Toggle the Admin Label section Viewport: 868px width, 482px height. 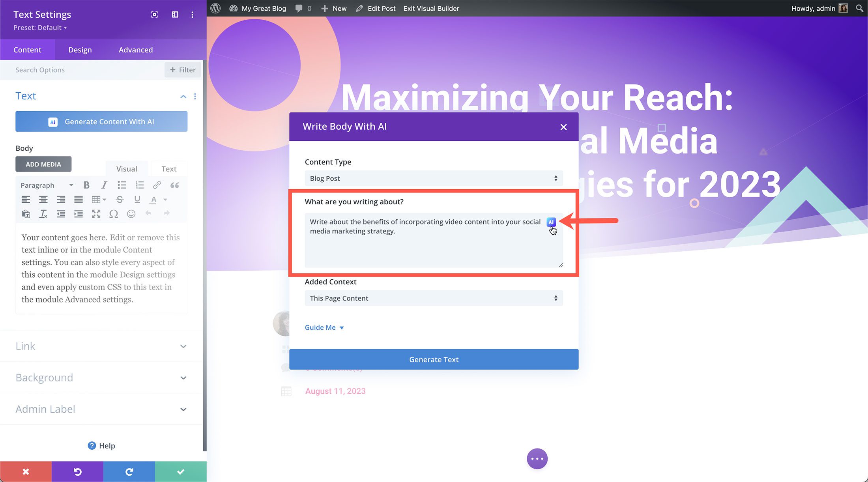[101, 408]
